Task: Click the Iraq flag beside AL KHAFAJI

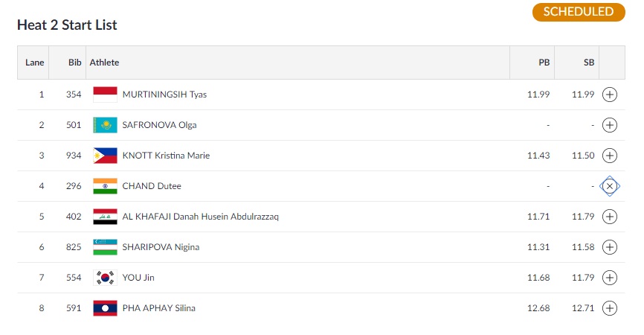Action: [105, 217]
